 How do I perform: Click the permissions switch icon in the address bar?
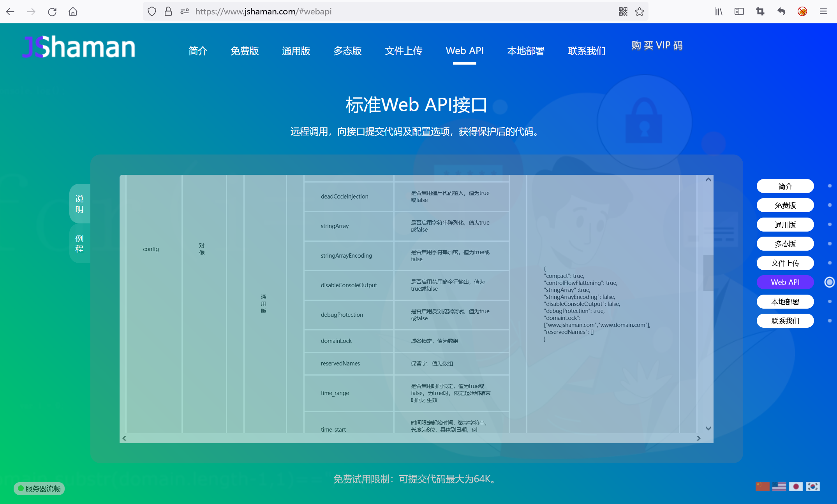point(184,11)
